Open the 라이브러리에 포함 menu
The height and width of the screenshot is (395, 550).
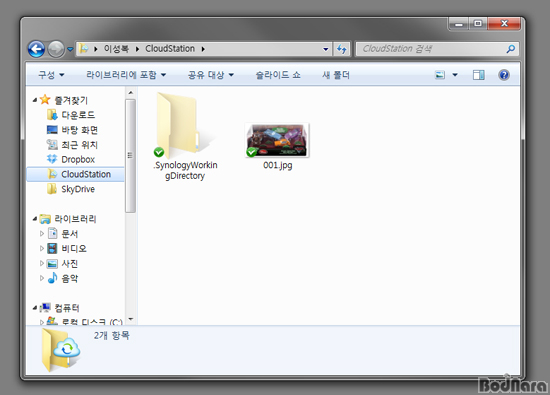click(126, 75)
